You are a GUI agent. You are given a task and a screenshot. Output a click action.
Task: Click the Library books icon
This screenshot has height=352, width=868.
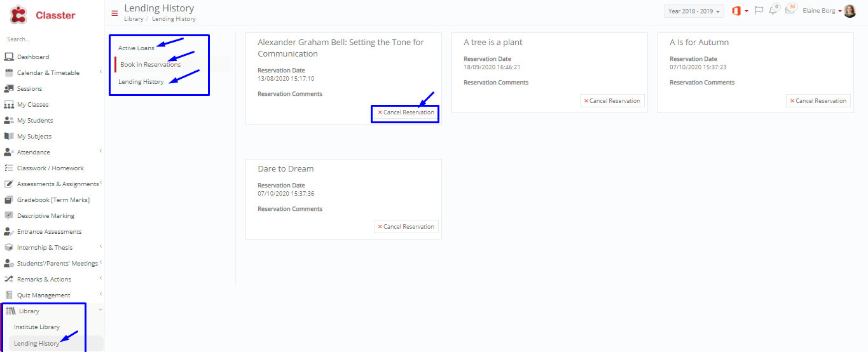coord(11,311)
